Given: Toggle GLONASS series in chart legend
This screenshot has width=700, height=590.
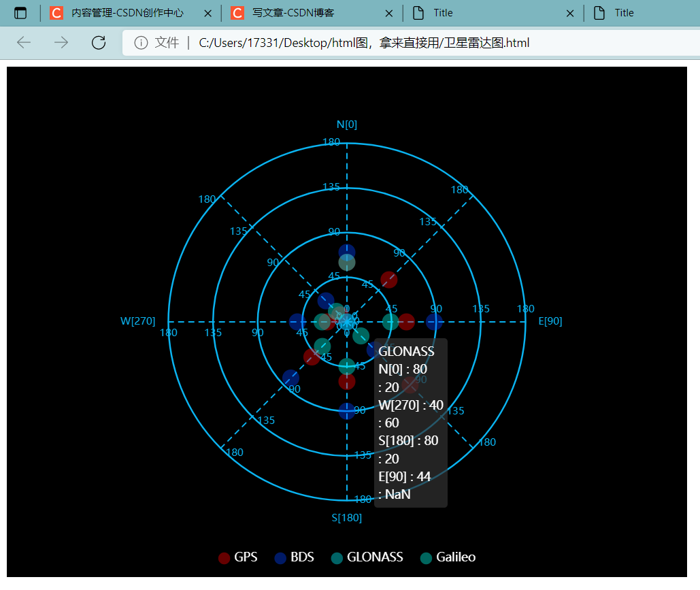Looking at the screenshot, I should 367,557.
